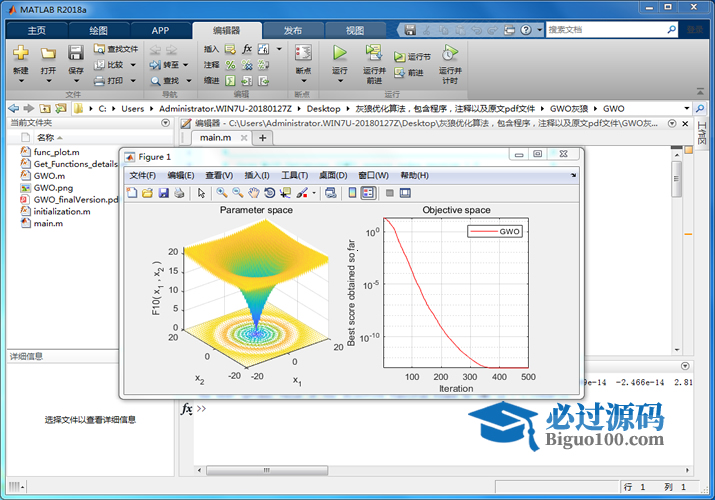Click the Save (保存) icon in editor ribbon
Viewport: 715px width, 500px height.
(x=76, y=53)
